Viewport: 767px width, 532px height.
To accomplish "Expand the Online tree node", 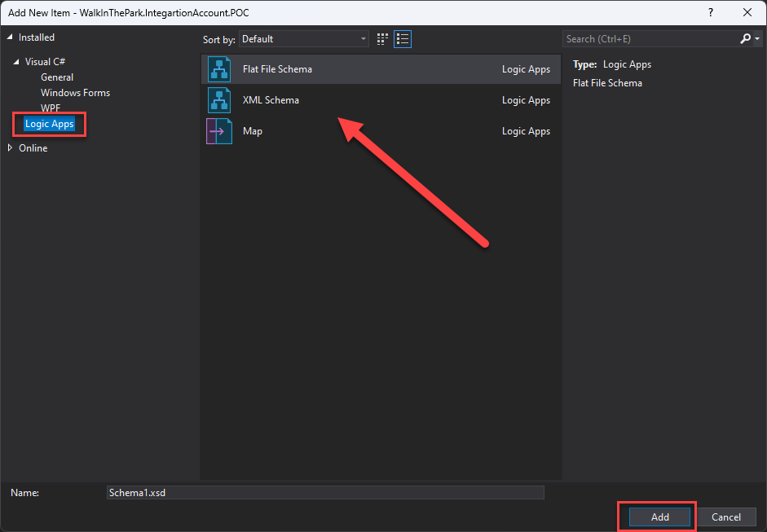I will [x=10, y=148].
